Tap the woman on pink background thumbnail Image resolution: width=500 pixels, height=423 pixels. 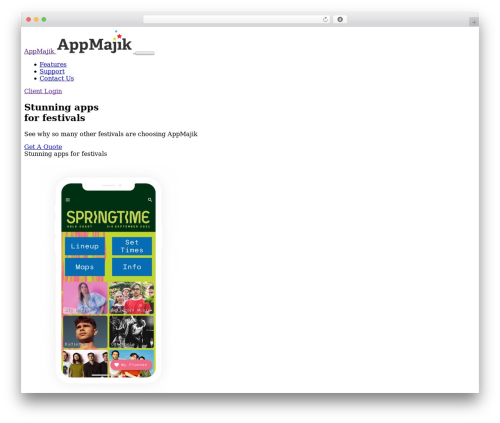pyautogui.click(x=85, y=298)
